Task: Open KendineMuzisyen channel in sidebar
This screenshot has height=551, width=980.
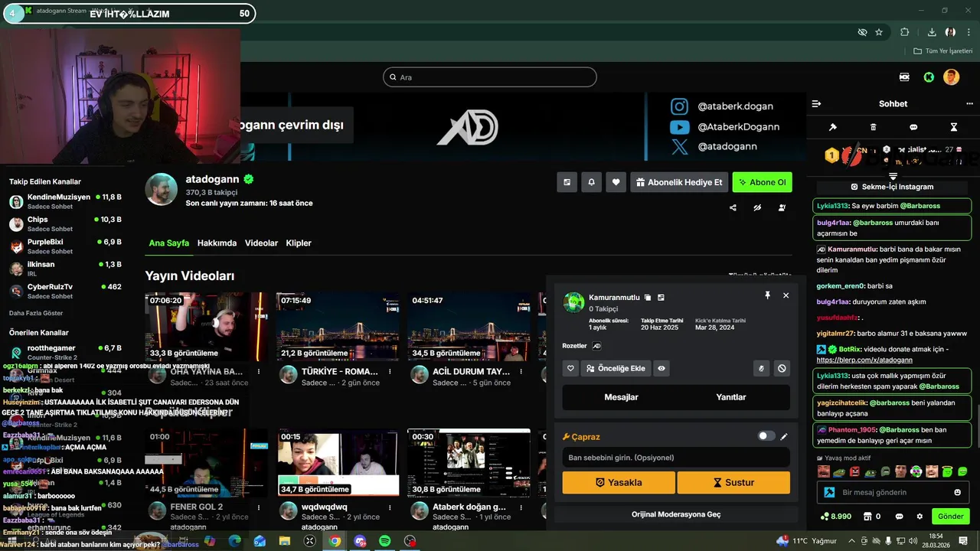Action: tap(65, 202)
